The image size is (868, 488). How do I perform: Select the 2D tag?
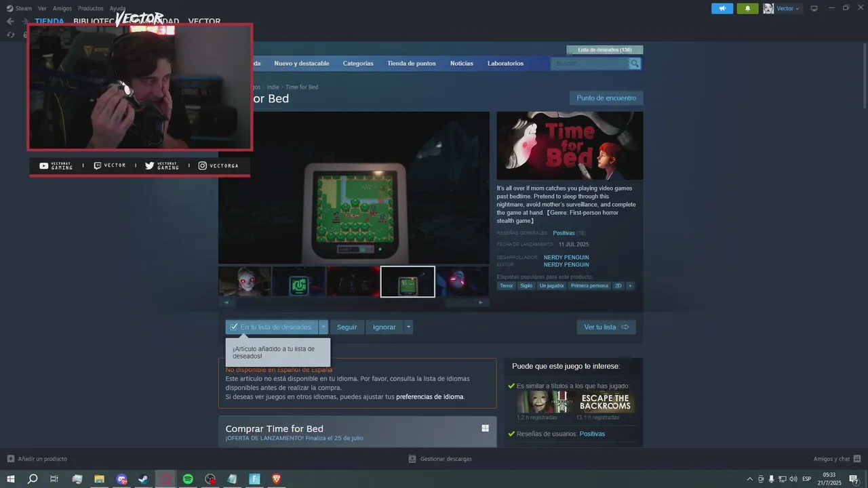pos(618,286)
